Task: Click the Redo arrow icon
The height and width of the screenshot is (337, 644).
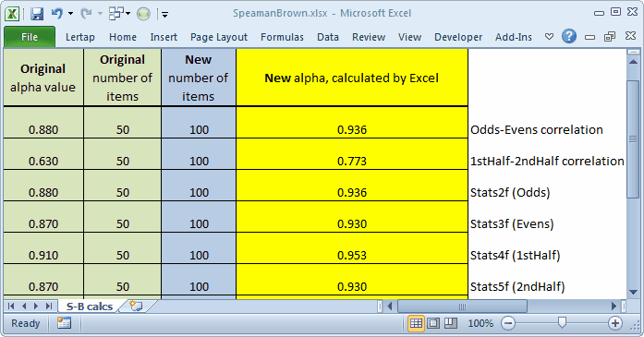Action: point(86,14)
